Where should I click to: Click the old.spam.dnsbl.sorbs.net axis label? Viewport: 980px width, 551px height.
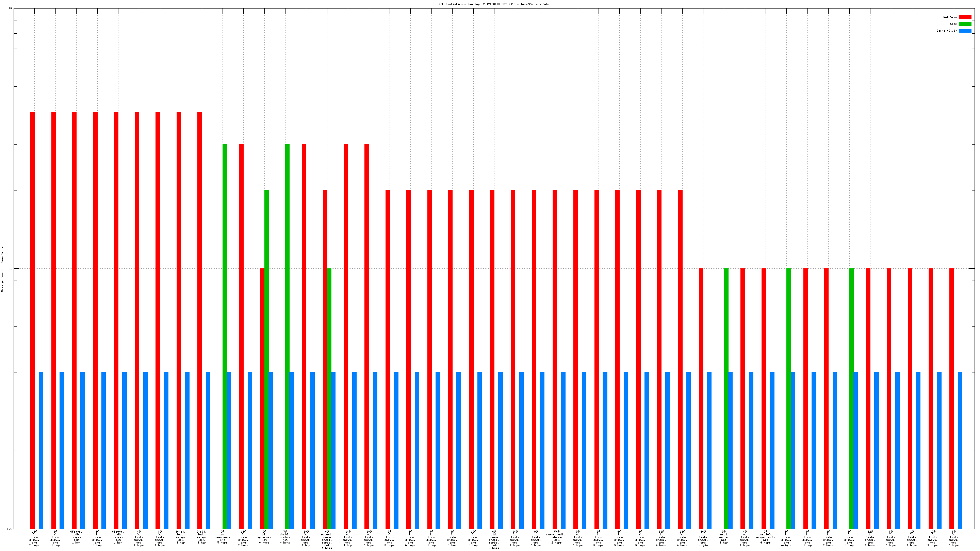(x=494, y=539)
